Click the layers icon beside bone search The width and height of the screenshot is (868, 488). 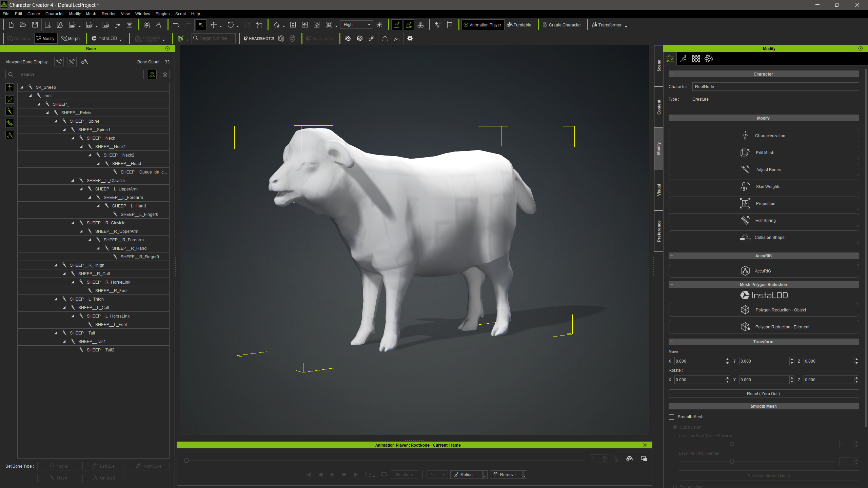click(x=165, y=75)
